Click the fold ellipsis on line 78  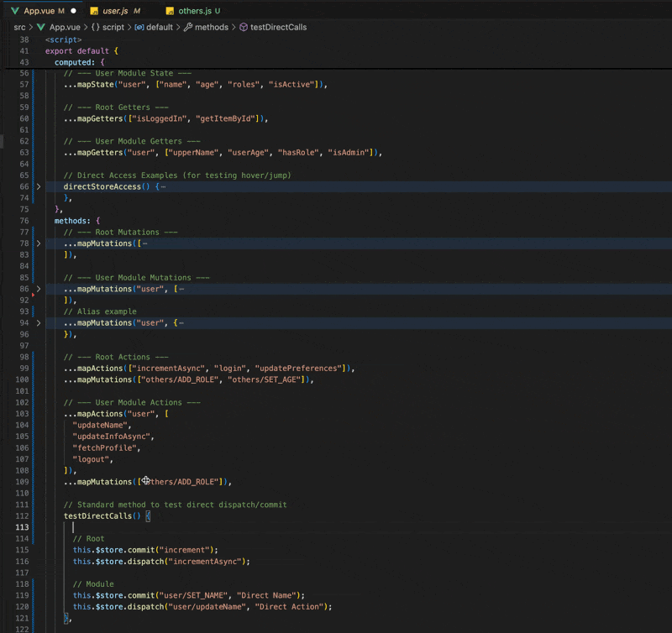pos(144,243)
